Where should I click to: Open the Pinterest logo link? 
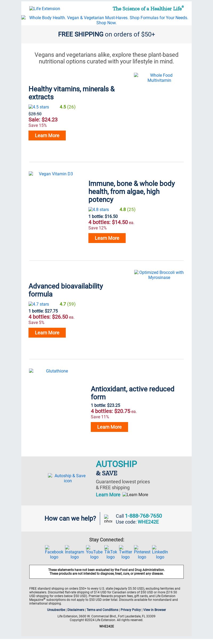tap(142, 552)
